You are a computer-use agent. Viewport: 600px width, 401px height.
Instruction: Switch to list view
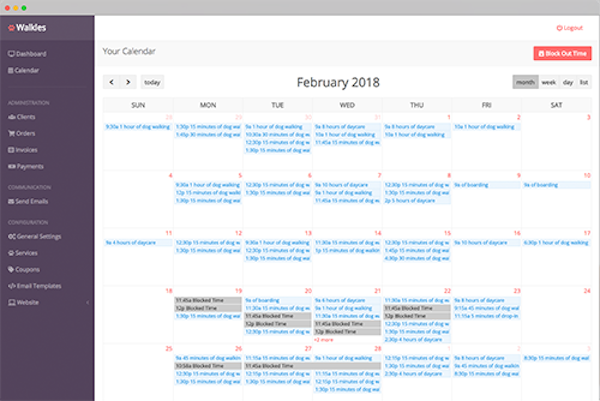584,82
